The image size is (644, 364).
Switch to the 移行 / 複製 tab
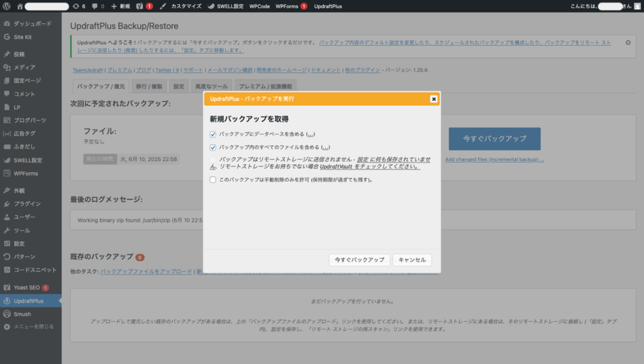pos(149,86)
